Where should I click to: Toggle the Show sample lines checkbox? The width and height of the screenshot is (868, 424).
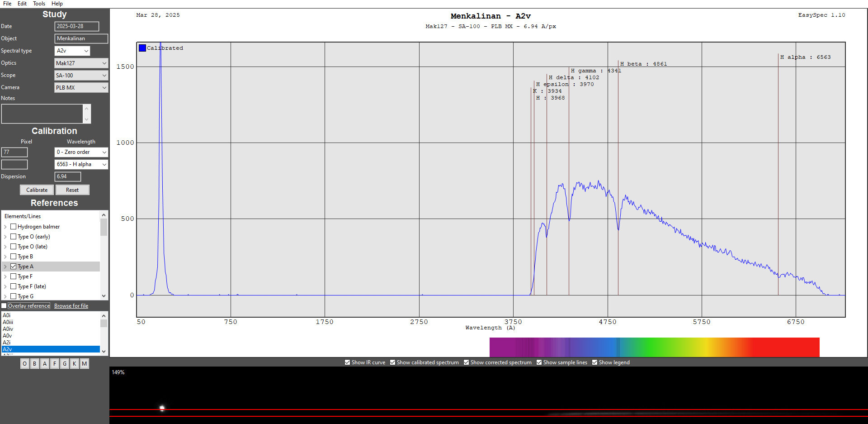pyautogui.click(x=539, y=362)
